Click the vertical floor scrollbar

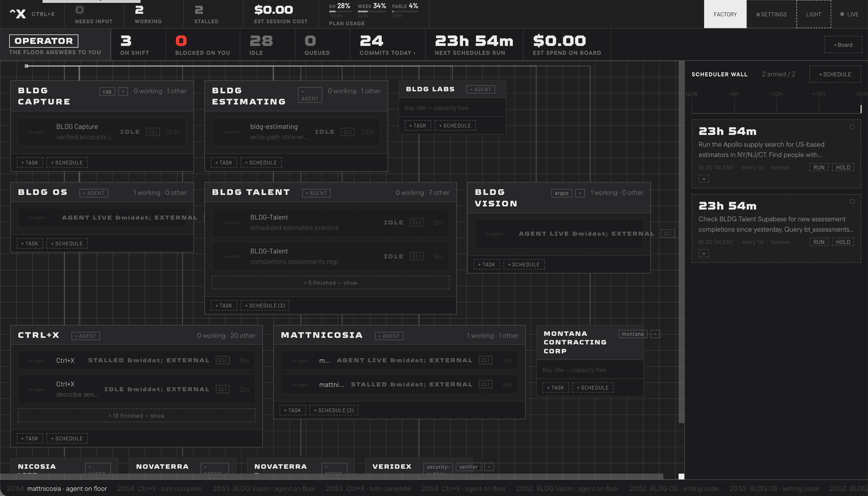pos(681,242)
